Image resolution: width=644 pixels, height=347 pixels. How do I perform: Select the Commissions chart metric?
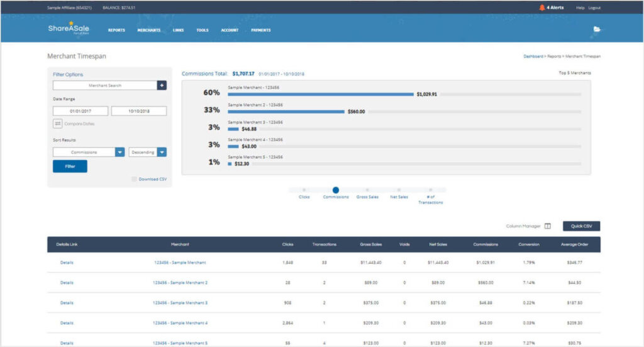point(336,190)
